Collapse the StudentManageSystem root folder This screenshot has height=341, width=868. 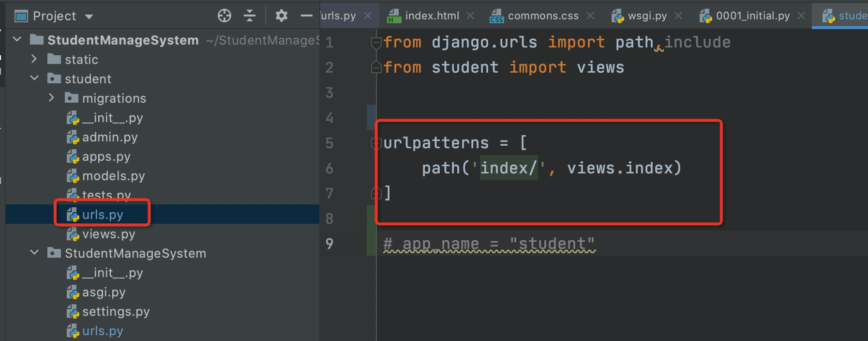click(x=17, y=39)
